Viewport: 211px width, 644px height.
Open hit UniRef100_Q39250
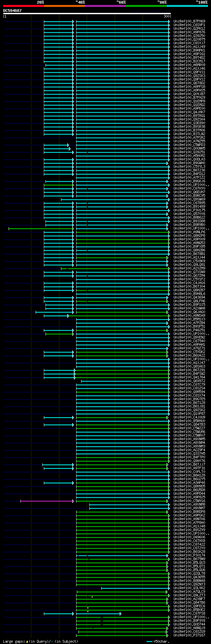(x=189, y=36)
